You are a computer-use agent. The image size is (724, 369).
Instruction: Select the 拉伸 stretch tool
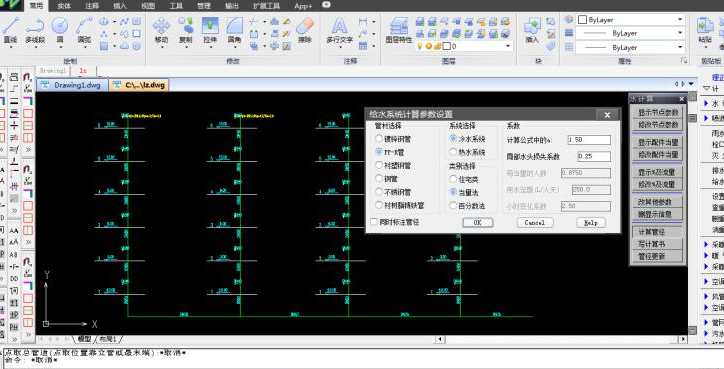[x=210, y=30]
